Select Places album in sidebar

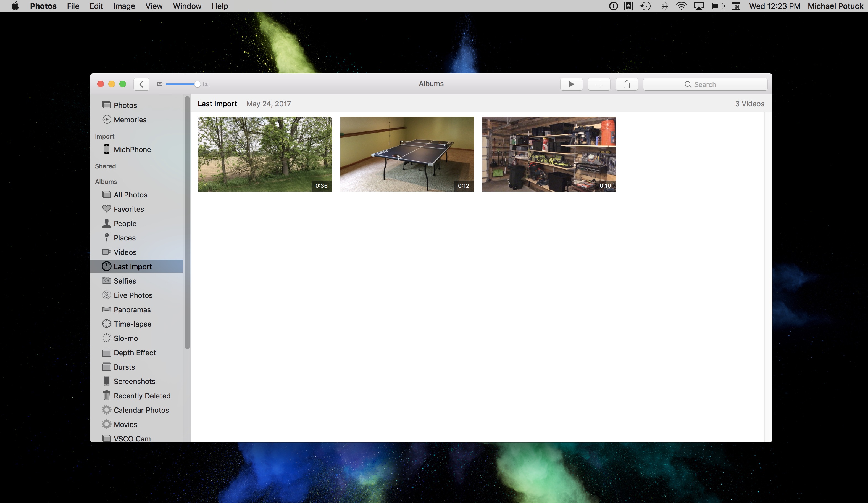click(124, 238)
